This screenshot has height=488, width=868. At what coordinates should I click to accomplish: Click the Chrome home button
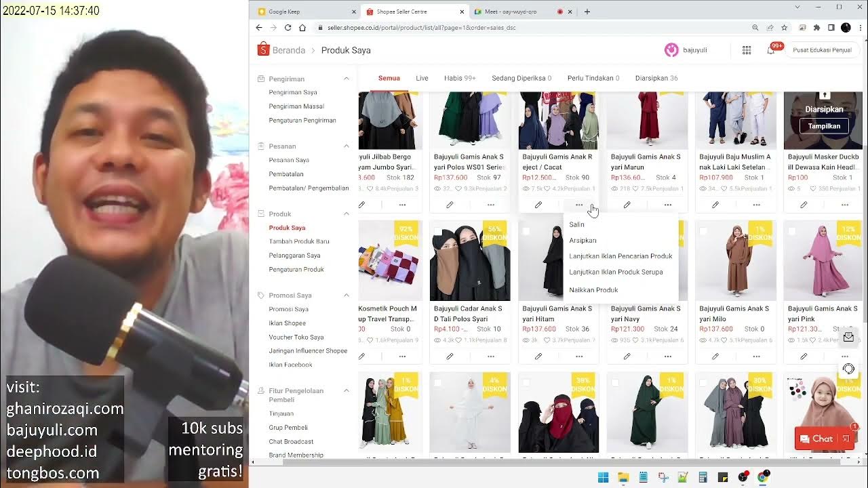point(302,28)
